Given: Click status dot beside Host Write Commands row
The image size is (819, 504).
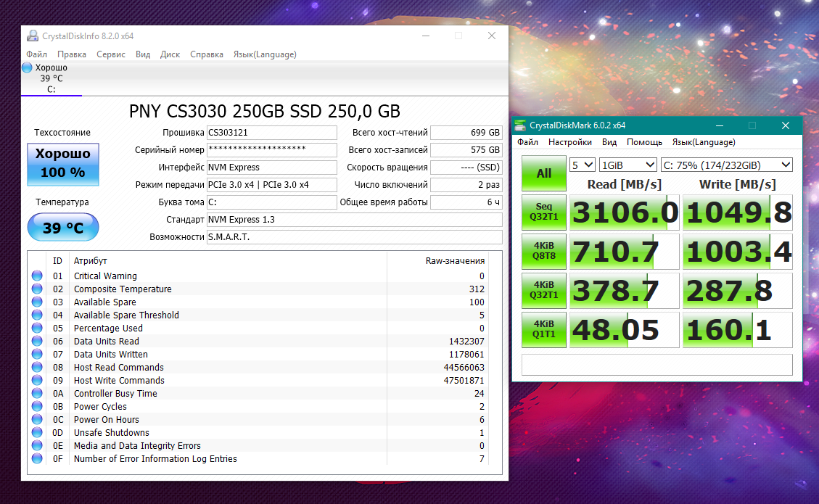Looking at the screenshot, I should (x=37, y=380).
